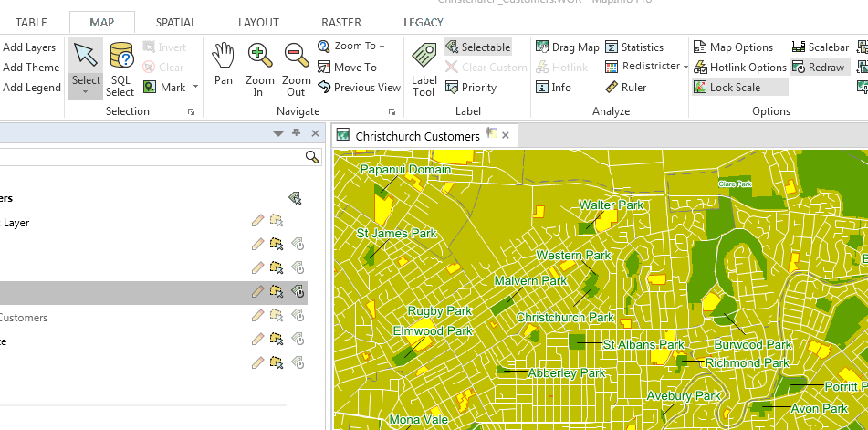Image resolution: width=868 pixels, height=430 pixels.
Task: Open the Zoom To dropdown
Action: pos(382,47)
